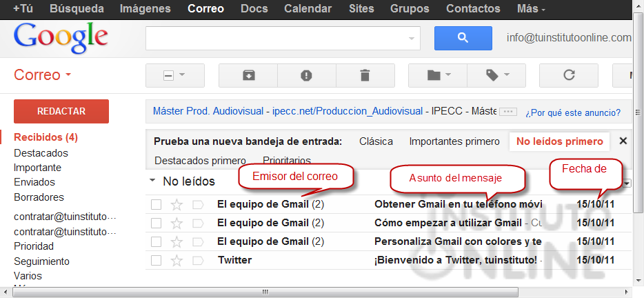Open the Destacados folder

point(41,153)
